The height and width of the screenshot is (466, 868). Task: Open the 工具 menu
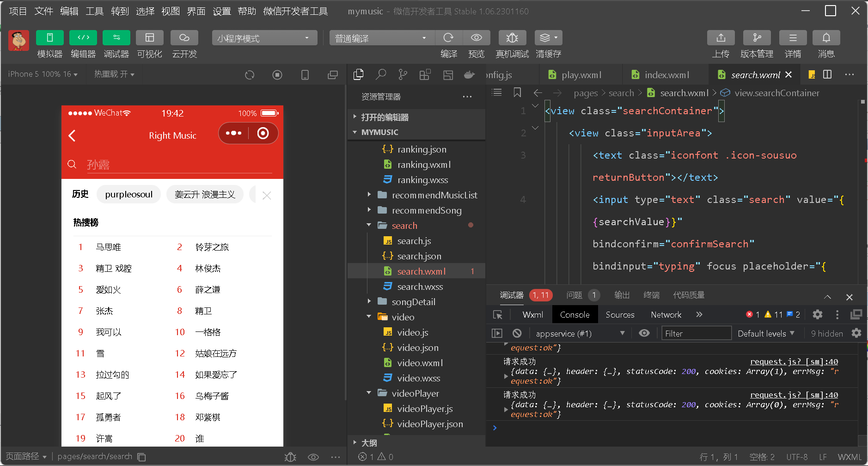94,11
